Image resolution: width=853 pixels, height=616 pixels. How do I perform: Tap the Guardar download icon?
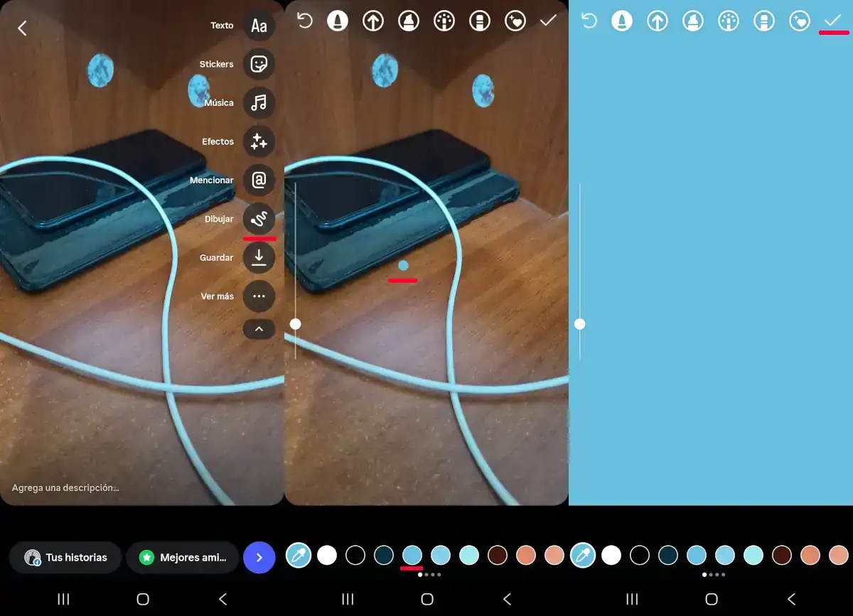pyautogui.click(x=259, y=258)
